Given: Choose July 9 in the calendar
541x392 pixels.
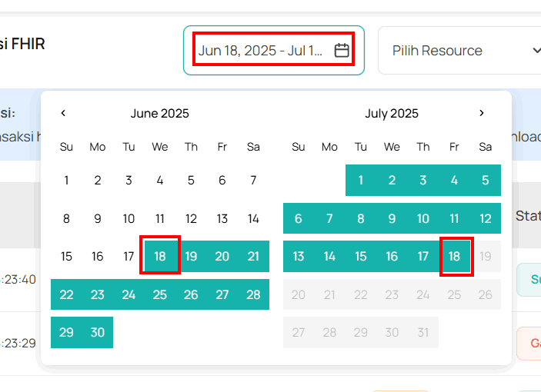Looking at the screenshot, I should coord(392,218).
